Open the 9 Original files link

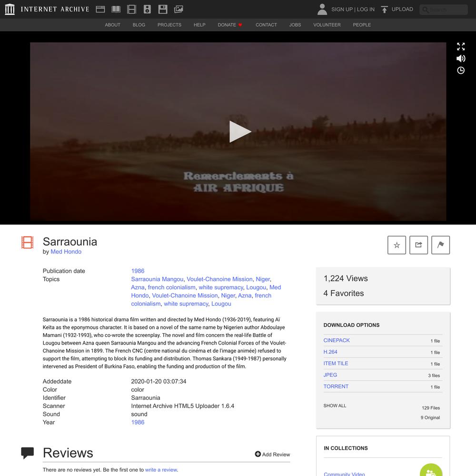430,417
